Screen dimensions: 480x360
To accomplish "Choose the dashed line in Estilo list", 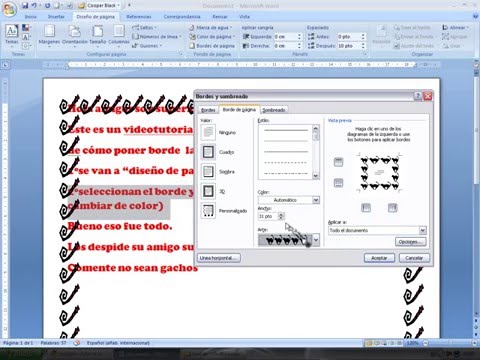I will point(286,163).
